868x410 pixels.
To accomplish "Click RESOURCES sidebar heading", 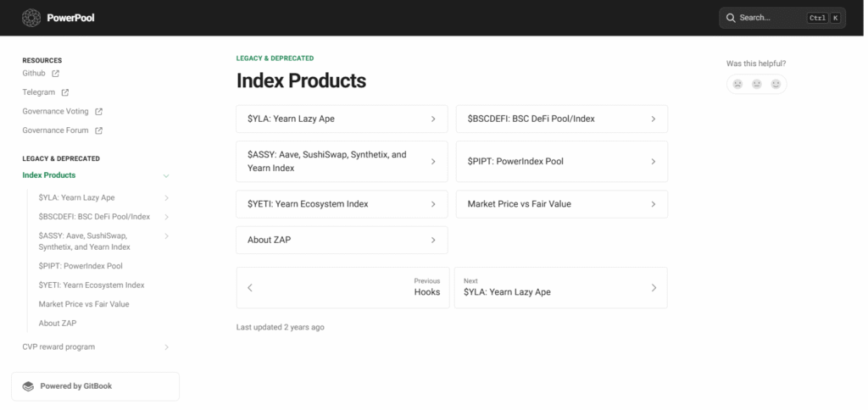I will click(42, 60).
